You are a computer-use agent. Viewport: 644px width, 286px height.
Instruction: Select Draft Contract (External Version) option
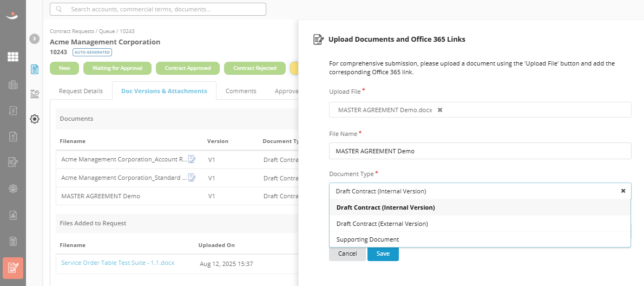(x=479, y=224)
